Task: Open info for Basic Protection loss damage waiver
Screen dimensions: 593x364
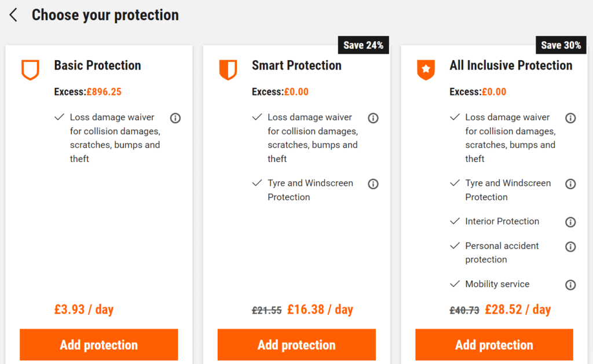Action: [x=175, y=118]
